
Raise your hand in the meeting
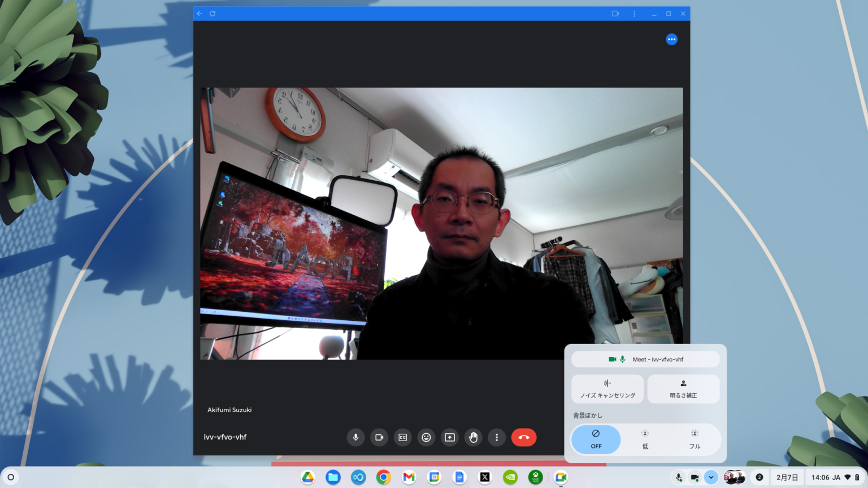coord(473,437)
